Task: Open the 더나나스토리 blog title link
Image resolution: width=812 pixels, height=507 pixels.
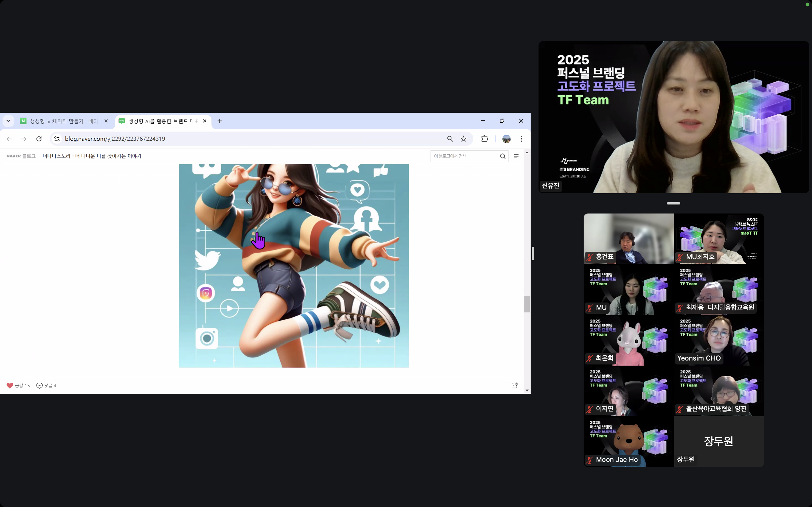Action: tap(92, 156)
